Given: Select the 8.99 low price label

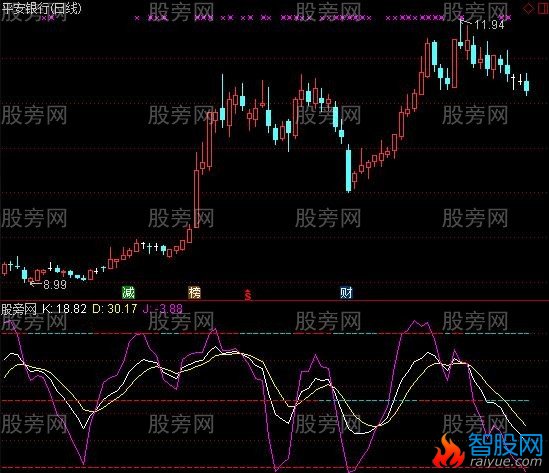Looking at the screenshot, I should (x=55, y=285).
